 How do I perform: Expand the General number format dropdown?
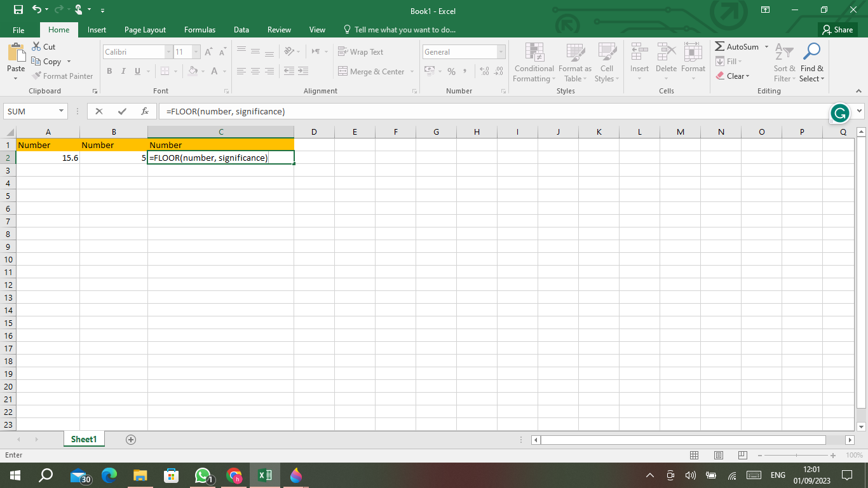[x=501, y=52]
